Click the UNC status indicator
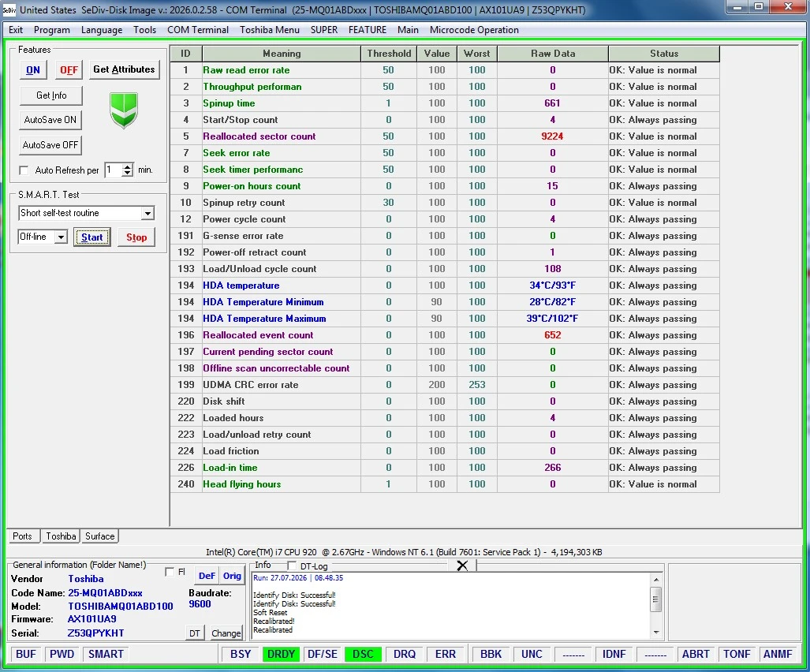 [532, 654]
